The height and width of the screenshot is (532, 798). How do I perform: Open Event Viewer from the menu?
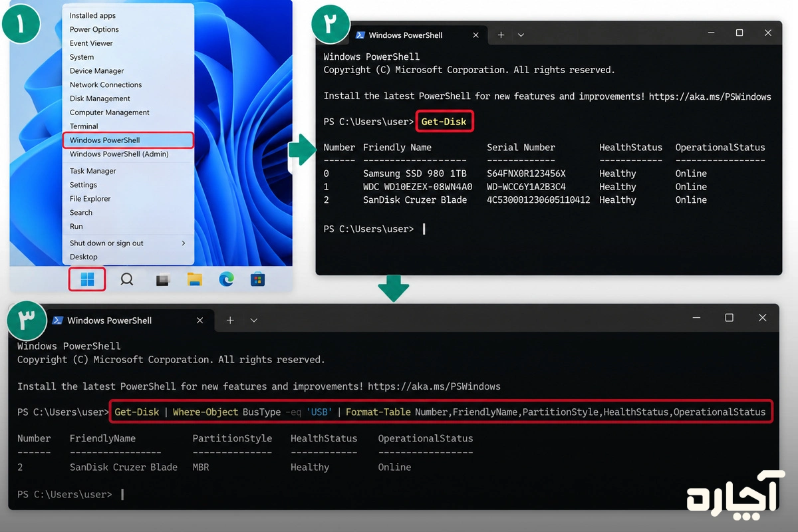pyautogui.click(x=91, y=43)
